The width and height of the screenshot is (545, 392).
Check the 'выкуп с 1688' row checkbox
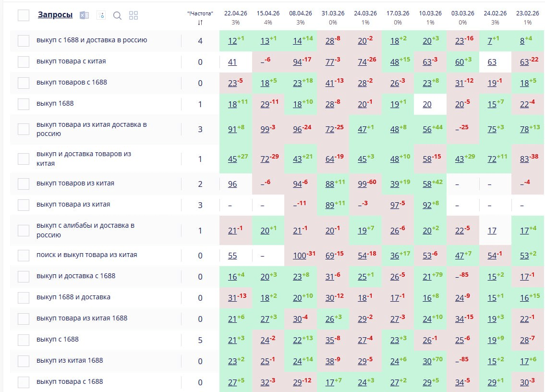pos(24,340)
